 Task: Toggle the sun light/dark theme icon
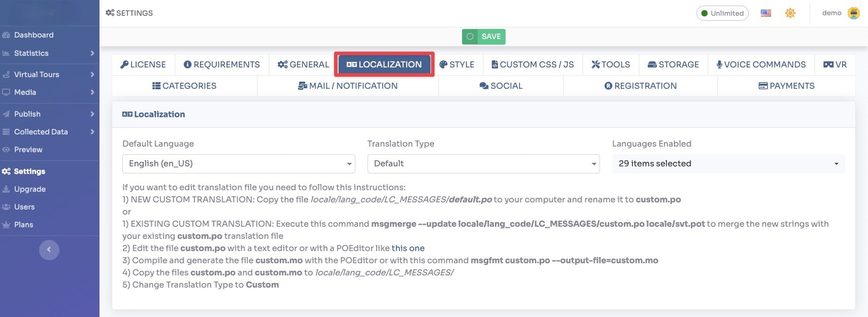coord(790,13)
